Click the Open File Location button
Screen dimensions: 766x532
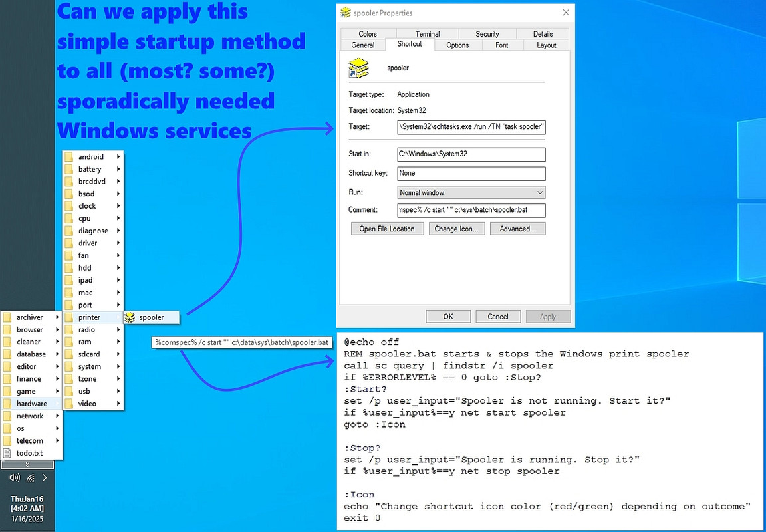point(387,229)
